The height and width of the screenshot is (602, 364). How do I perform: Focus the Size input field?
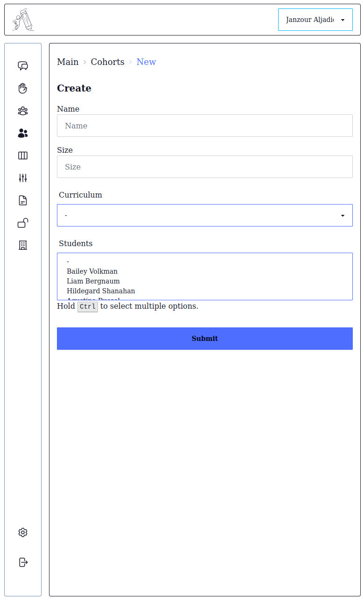(x=204, y=167)
